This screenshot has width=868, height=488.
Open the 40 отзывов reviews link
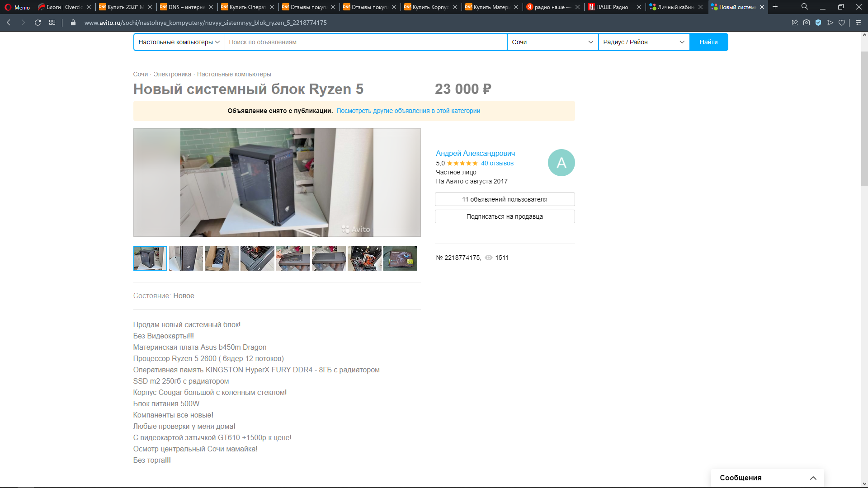tap(497, 163)
